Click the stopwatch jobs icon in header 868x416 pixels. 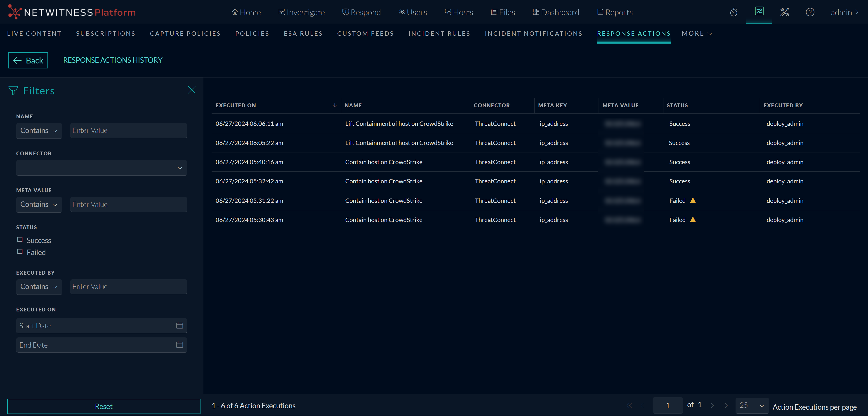(x=734, y=12)
